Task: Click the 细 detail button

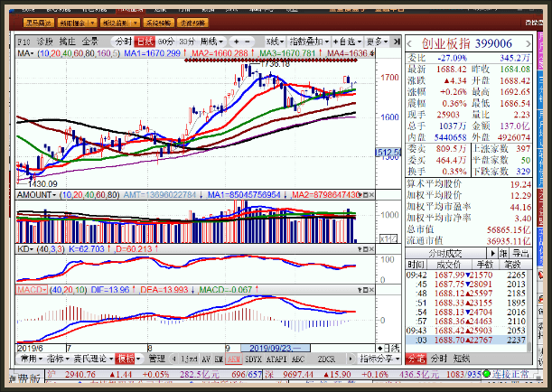Action: [504, 253]
